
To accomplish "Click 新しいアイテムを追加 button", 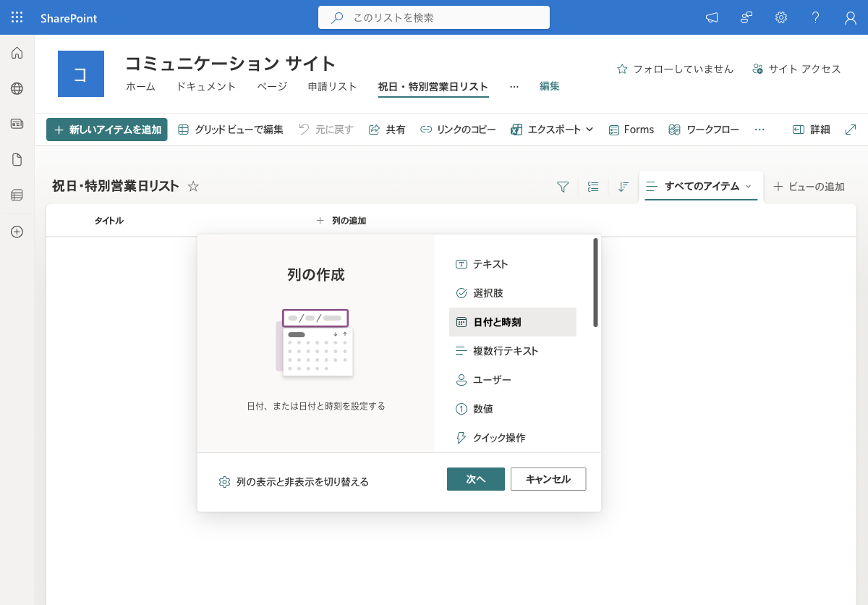I will click(107, 130).
